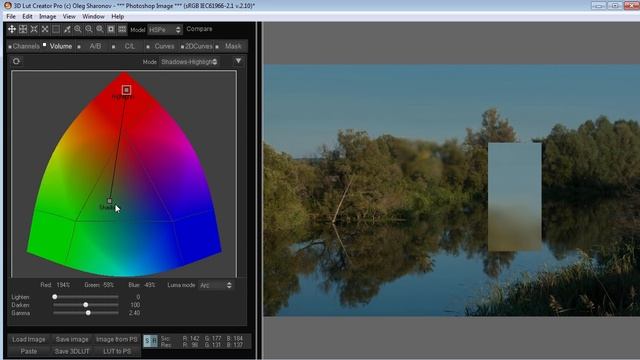The image size is (640, 360).
Task: Click the Load Image button
Action: click(x=29, y=340)
